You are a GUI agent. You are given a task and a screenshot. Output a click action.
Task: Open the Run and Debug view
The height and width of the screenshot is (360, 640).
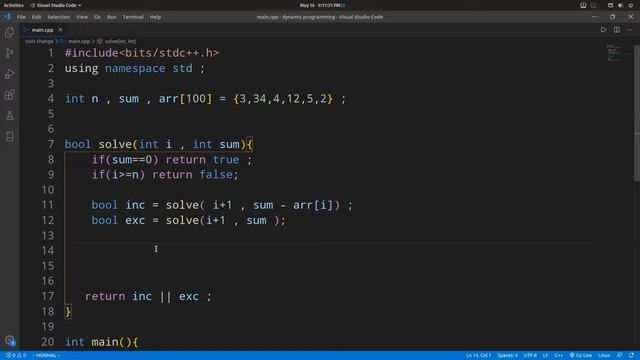click(x=9, y=74)
